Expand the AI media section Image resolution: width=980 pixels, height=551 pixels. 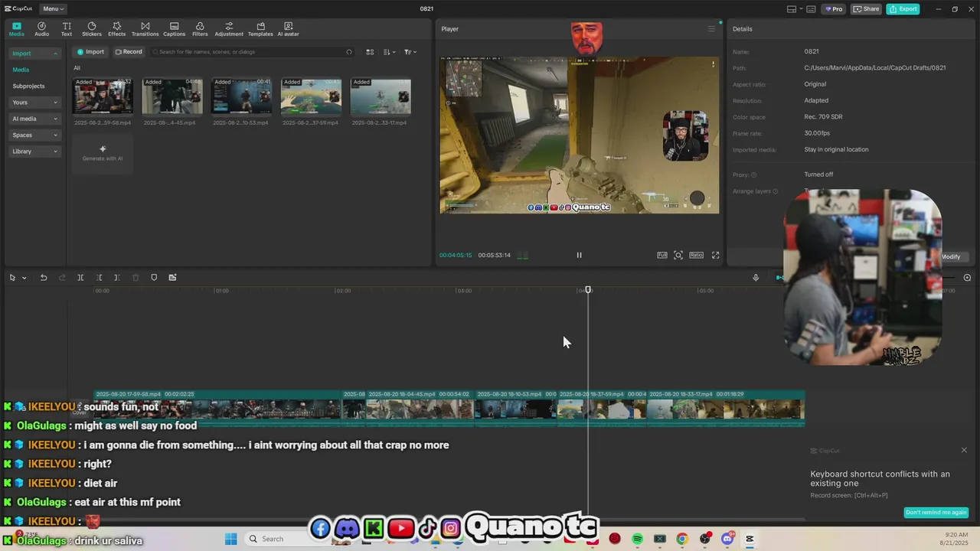pos(35,119)
